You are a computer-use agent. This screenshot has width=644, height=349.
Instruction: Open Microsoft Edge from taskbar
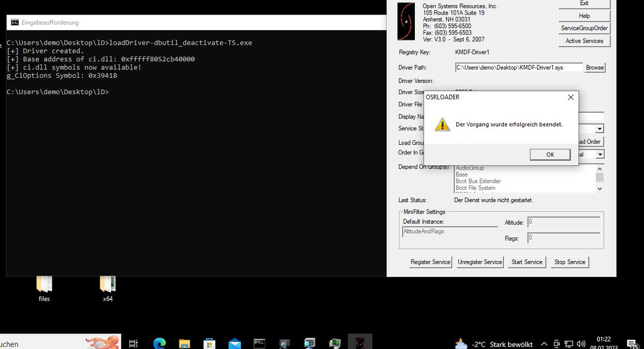click(159, 343)
